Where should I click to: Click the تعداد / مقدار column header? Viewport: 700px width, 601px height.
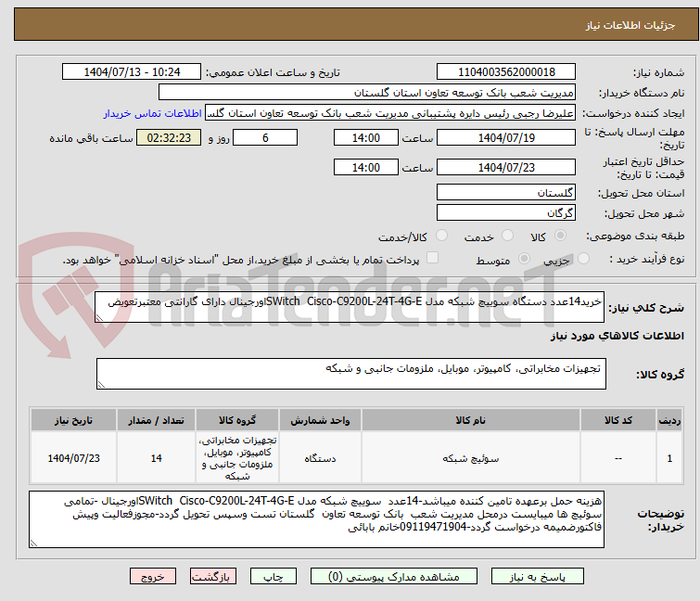(x=156, y=420)
